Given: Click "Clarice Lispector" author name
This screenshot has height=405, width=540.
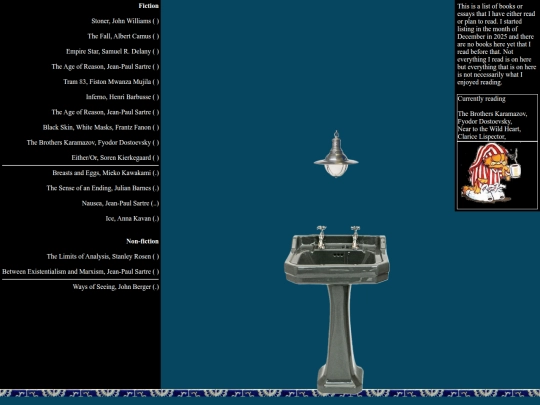Looking at the screenshot, I should (x=481, y=136).
